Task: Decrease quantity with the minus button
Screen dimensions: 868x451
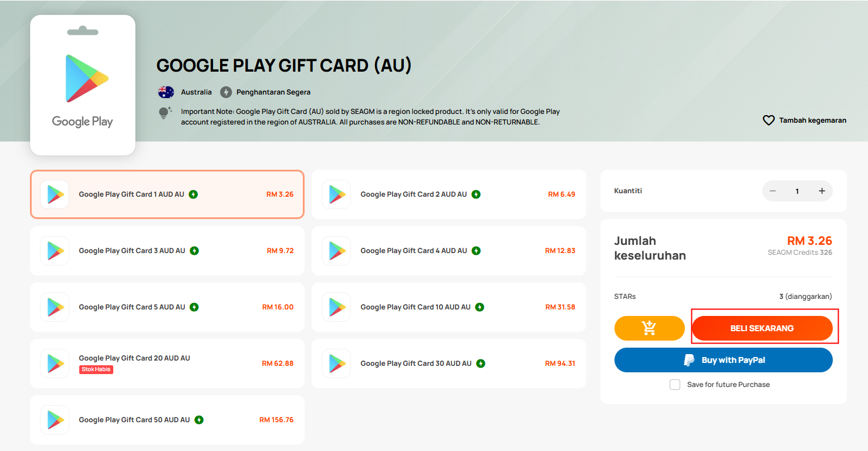Action: (773, 191)
